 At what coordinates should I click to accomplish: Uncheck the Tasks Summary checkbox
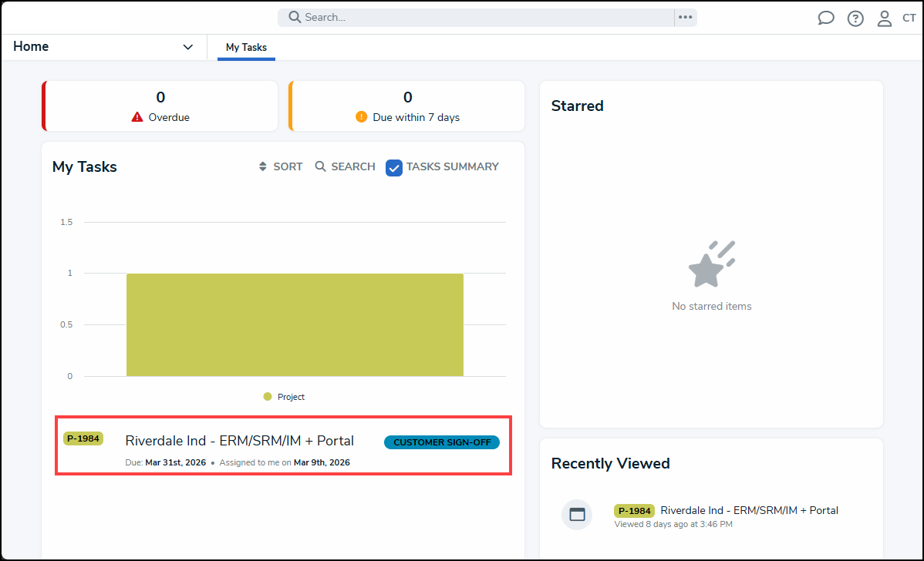coord(394,167)
